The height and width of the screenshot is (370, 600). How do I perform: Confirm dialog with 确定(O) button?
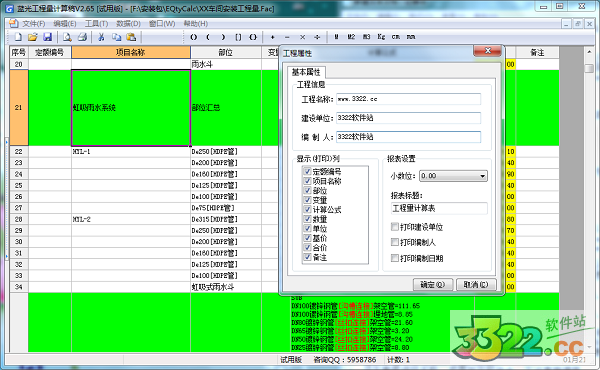(x=433, y=285)
